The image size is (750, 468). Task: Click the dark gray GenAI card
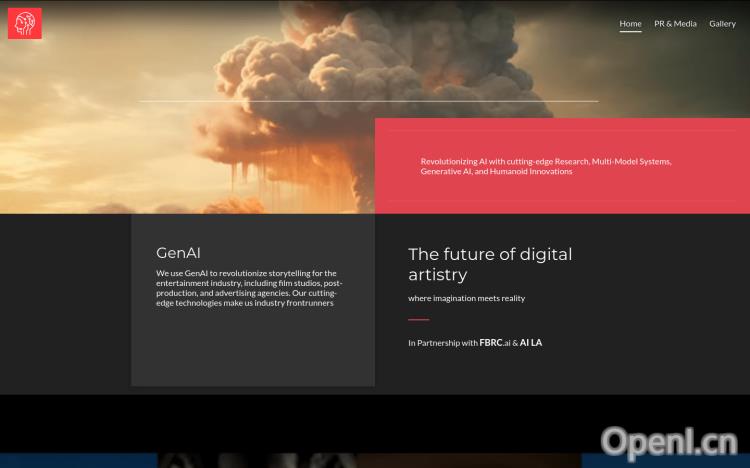[252, 350]
